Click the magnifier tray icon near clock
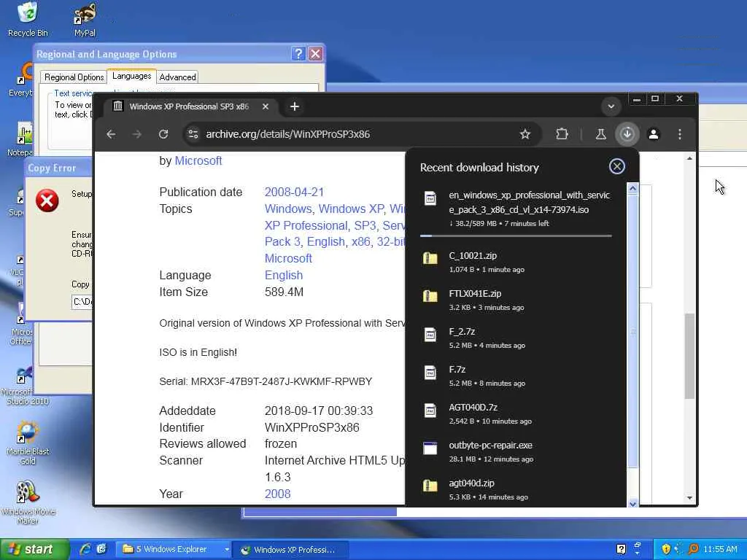Screen dimensions: 747x560 tap(693, 549)
